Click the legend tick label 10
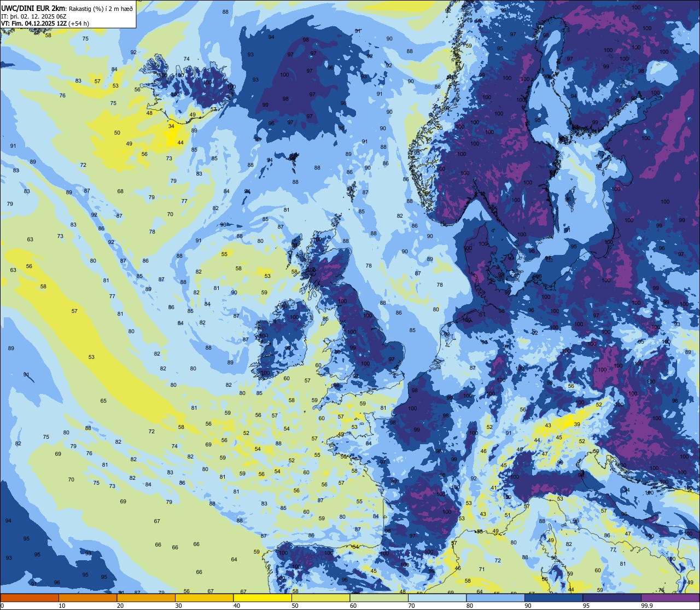Screen dimensions: 700x610 (62, 606)
